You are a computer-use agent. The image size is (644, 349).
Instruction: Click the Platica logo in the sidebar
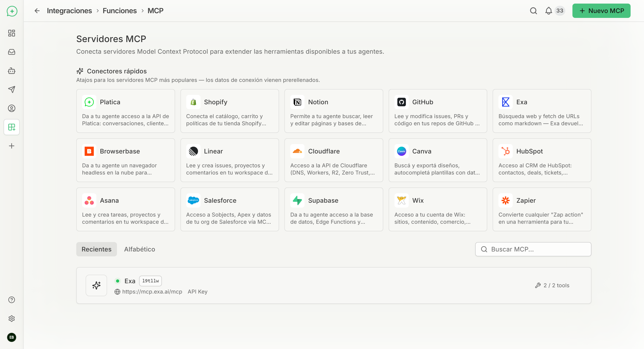12,11
